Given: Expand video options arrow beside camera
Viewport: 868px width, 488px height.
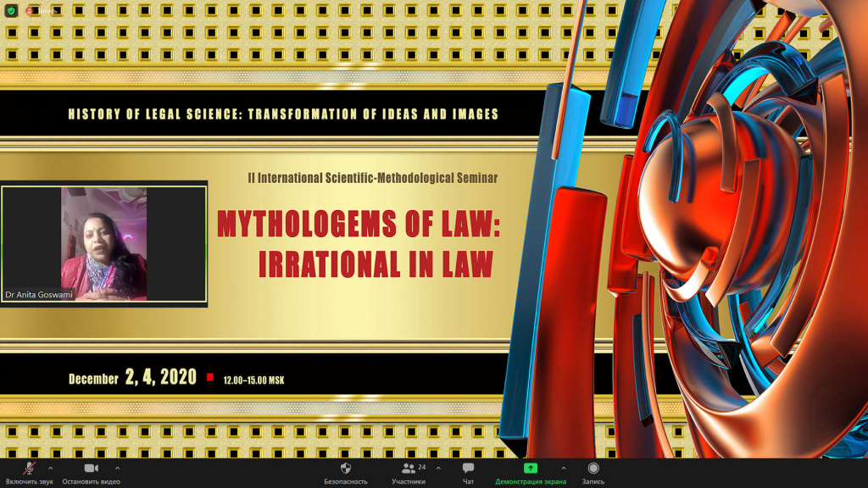Looking at the screenshot, I should [117, 468].
